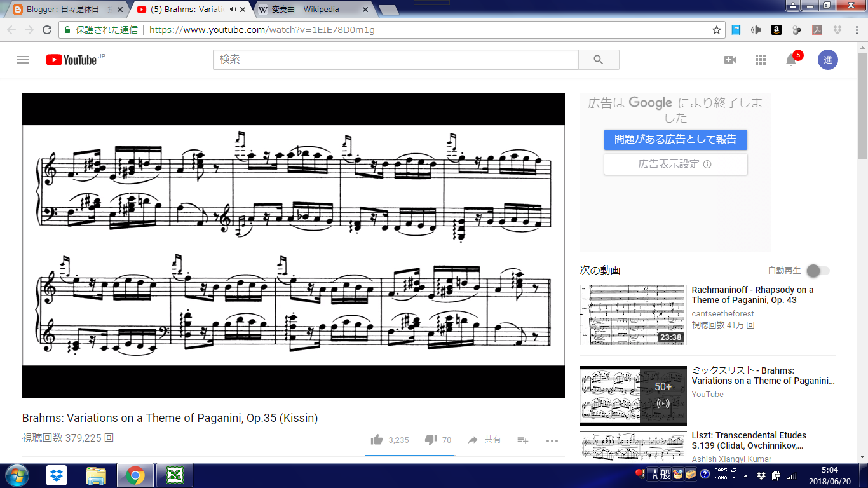Click 問題がある広告として報告 button
The width and height of the screenshot is (868, 488).
(x=675, y=139)
